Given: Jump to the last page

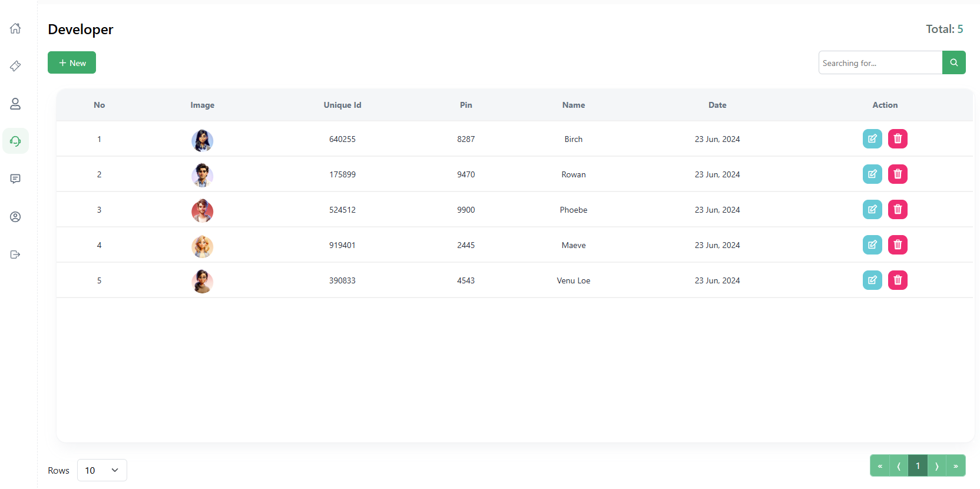Looking at the screenshot, I should (x=955, y=465).
